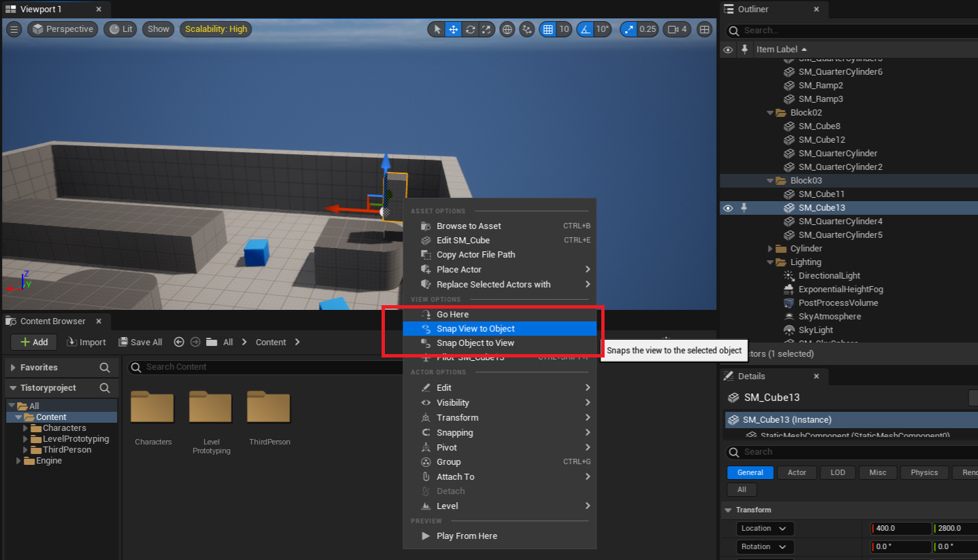This screenshot has height=560, width=978.
Task: Click search icon in Tistoryproject section
Action: pyautogui.click(x=105, y=388)
